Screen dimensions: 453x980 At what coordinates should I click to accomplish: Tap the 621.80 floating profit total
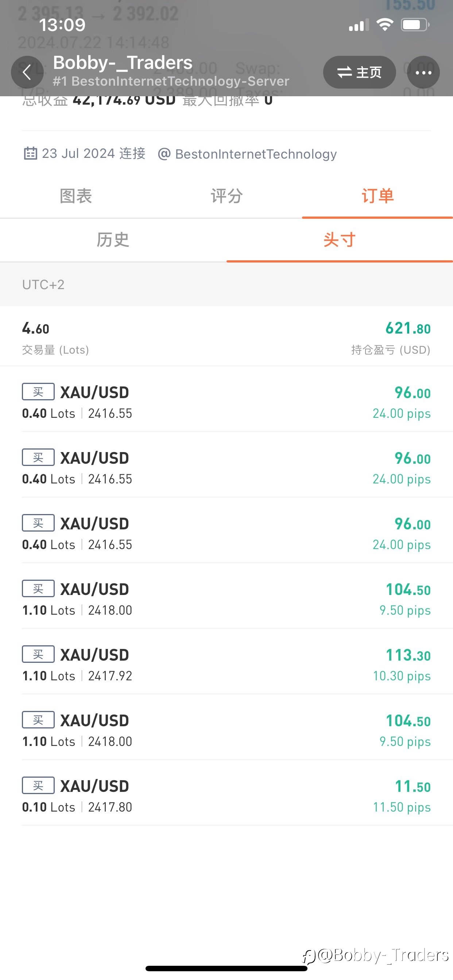[x=408, y=328]
